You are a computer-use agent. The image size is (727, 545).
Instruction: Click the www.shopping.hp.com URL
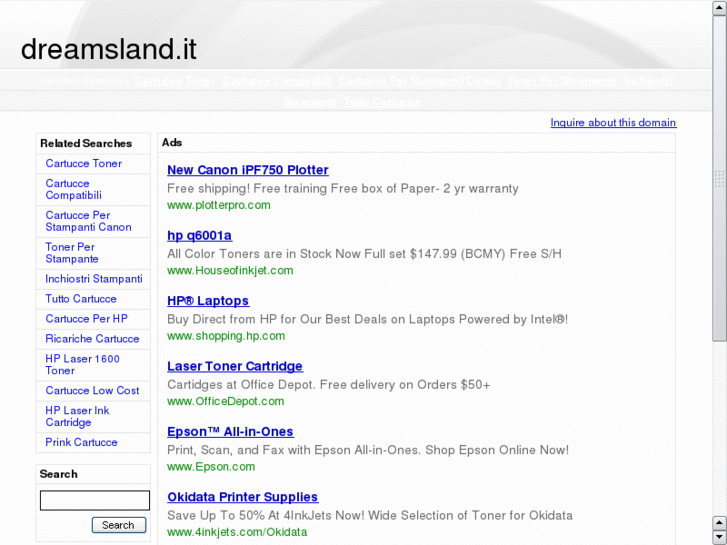(226, 336)
